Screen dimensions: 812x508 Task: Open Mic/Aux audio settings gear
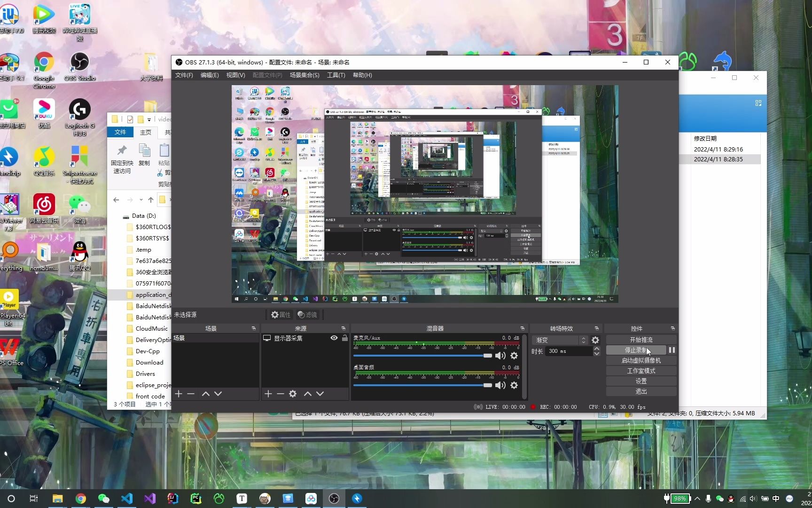tap(514, 356)
